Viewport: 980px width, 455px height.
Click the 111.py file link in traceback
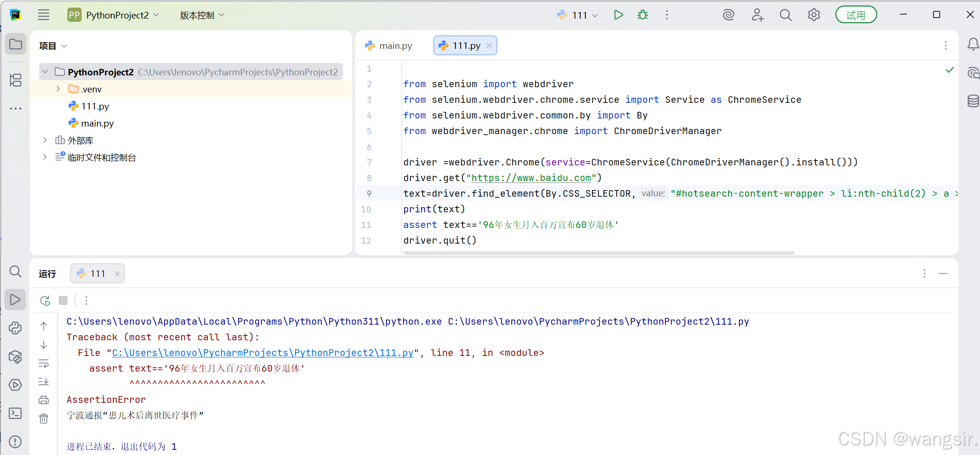262,353
